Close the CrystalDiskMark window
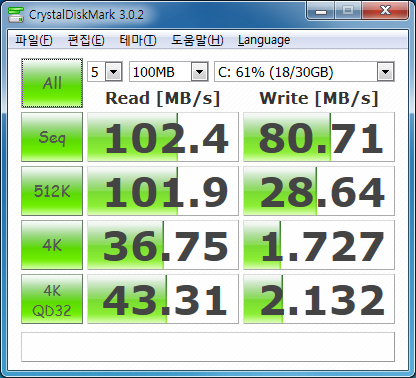This screenshot has width=416, height=378. tap(385, 11)
